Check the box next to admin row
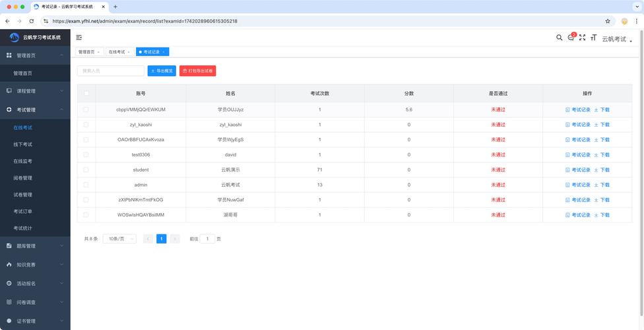The image size is (644, 330). tap(86, 185)
